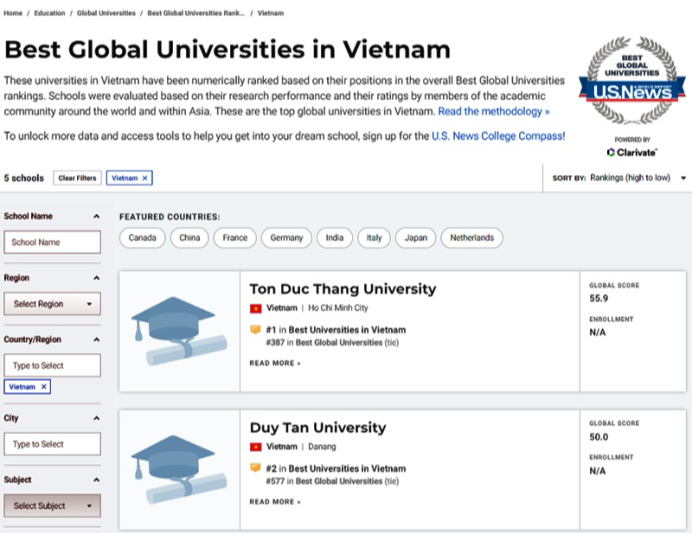Image resolution: width=692 pixels, height=533 pixels.
Task: Select France featured country
Action: click(235, 238)
